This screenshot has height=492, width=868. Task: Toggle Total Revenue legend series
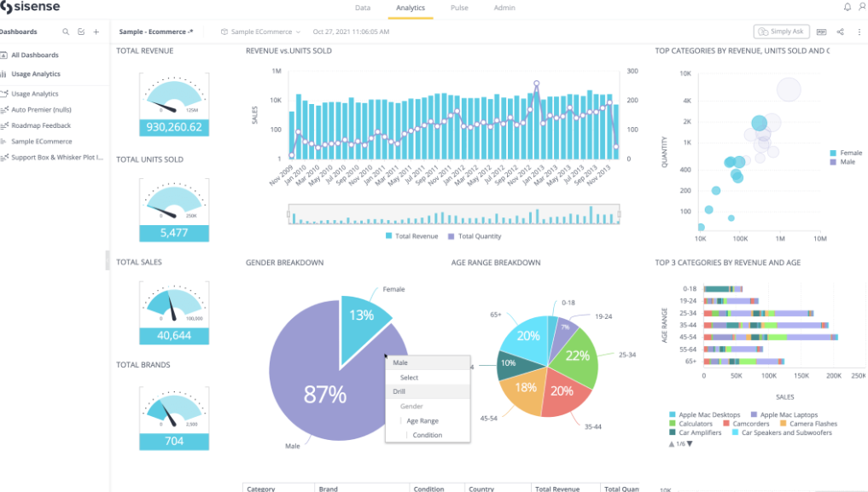[x=412, y=236]
